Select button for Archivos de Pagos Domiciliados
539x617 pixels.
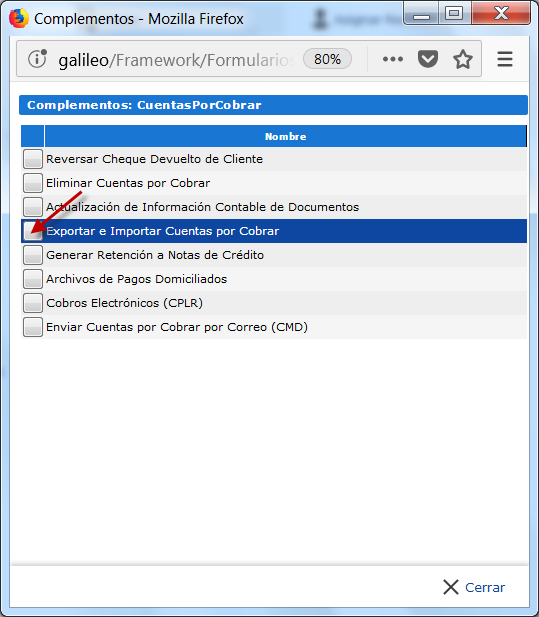coord(33,279)
